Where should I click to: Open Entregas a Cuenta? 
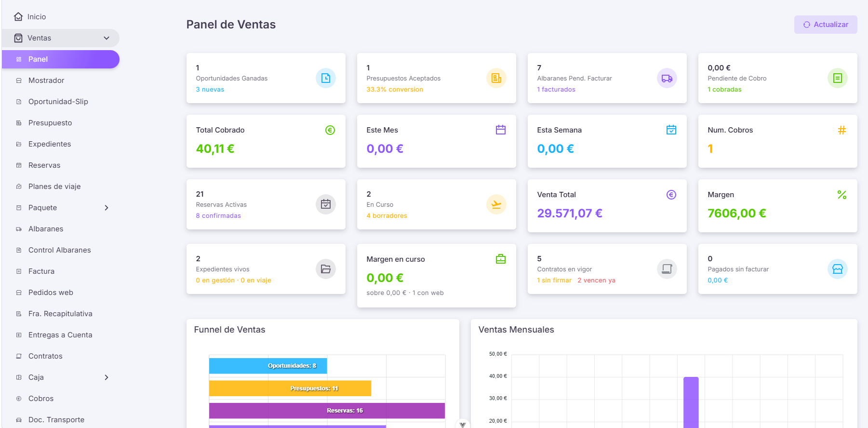tap(61, 335)
